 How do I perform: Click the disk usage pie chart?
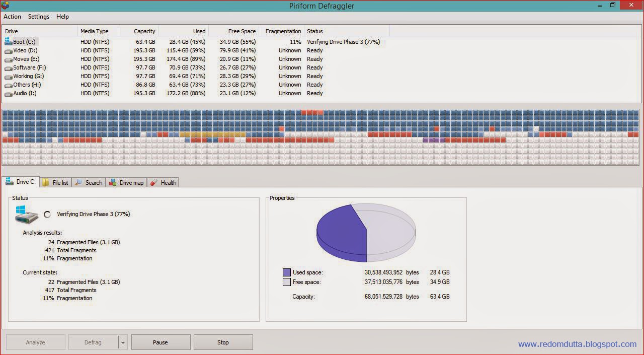(366, 233)
